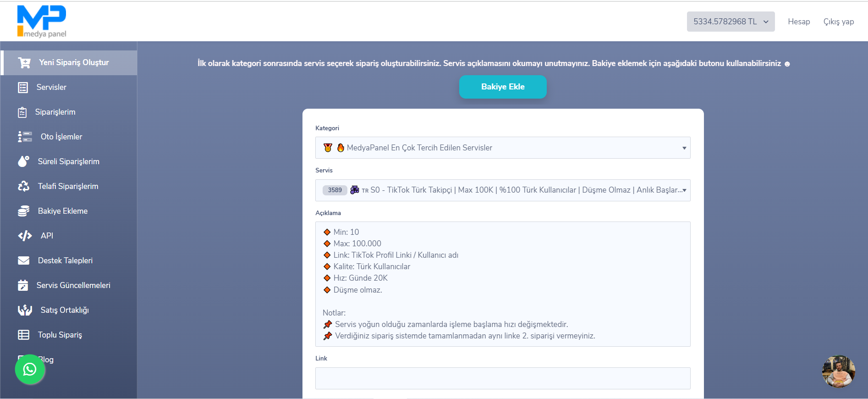This screenshot has width=868, height=399.
Task: Click the Servis Güncellemeleri calendar icon
Action: coord(23,285)
